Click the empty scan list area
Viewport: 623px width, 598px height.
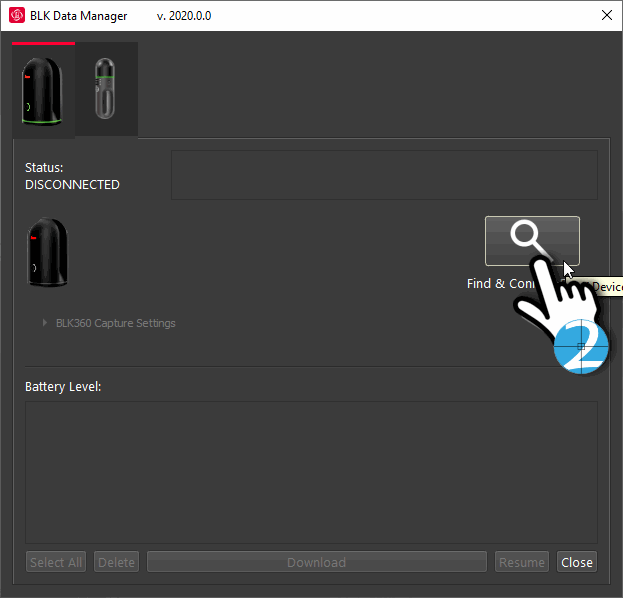[311, 472]
